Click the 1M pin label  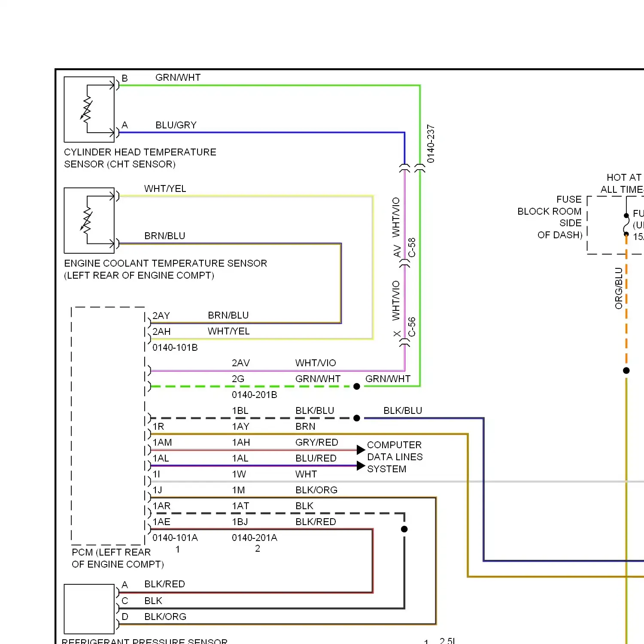click(239, 490)
